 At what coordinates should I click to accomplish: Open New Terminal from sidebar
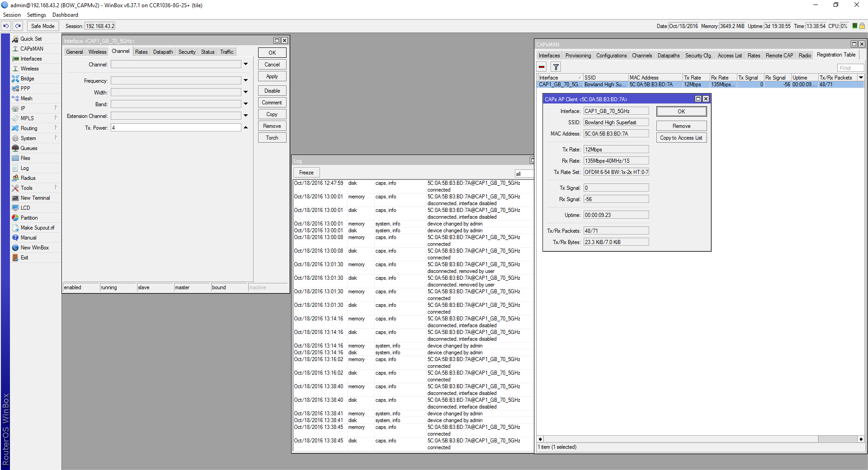click(35, 198)
